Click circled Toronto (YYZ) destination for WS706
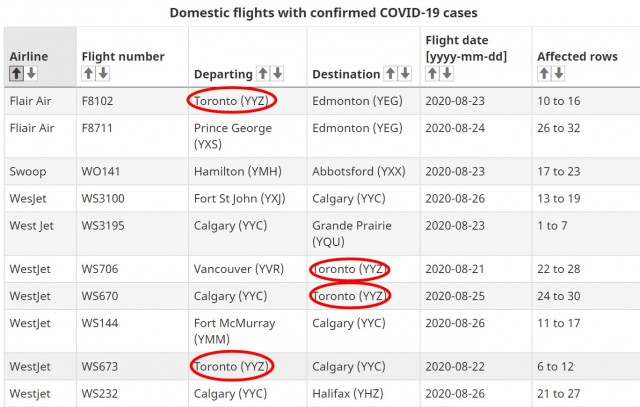 (349, 269)
